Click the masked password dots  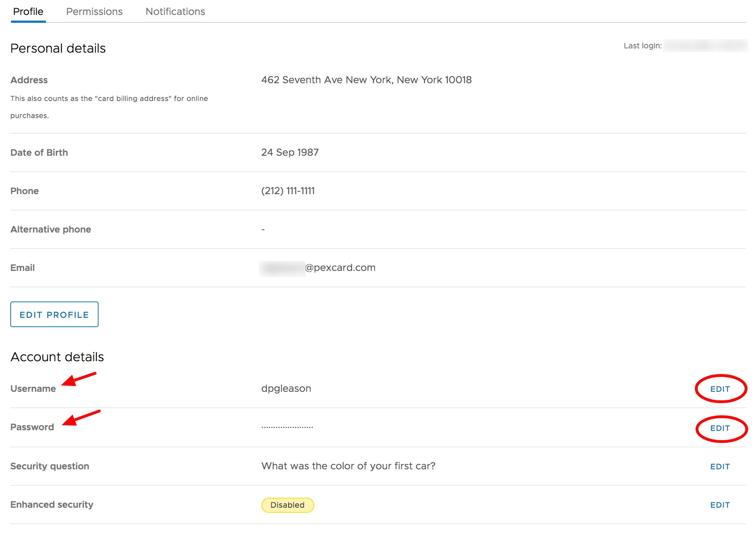click(x=287, y=427)
